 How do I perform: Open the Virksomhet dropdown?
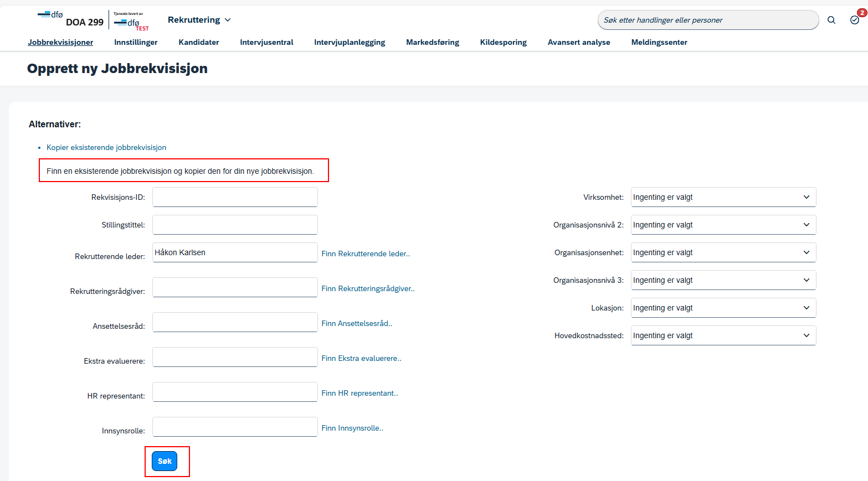tap(723, 197)
